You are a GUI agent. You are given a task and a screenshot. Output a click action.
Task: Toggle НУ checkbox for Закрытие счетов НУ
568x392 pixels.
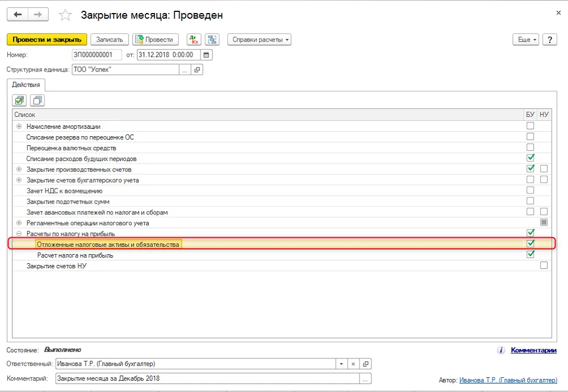544,265
